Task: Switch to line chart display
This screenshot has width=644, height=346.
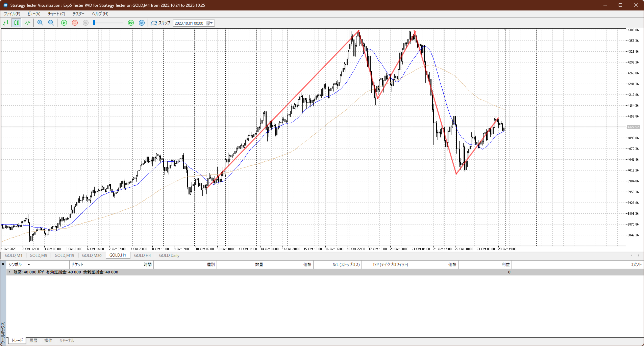Action: click(27, 23)
